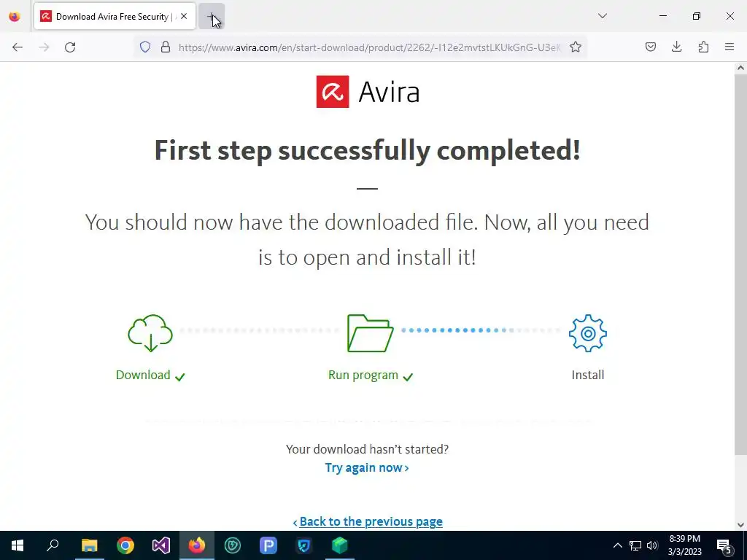Select the Download Avira Free Security tab

[x=115, y=17]
